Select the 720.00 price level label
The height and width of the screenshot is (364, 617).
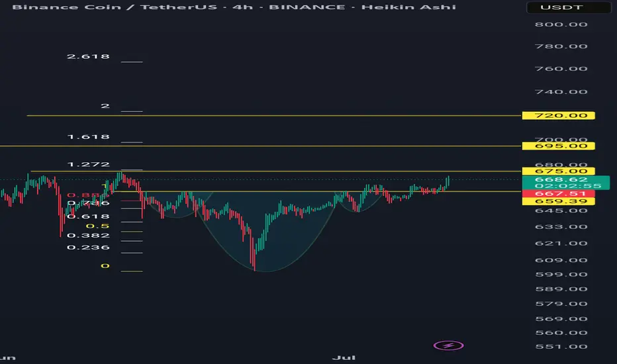click(x=558, y=115)
